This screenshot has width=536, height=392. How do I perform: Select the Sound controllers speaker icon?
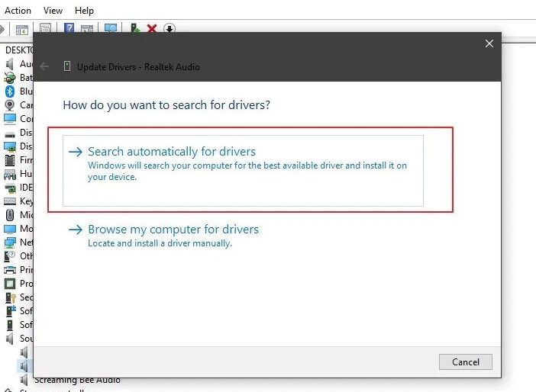(10, 339)
